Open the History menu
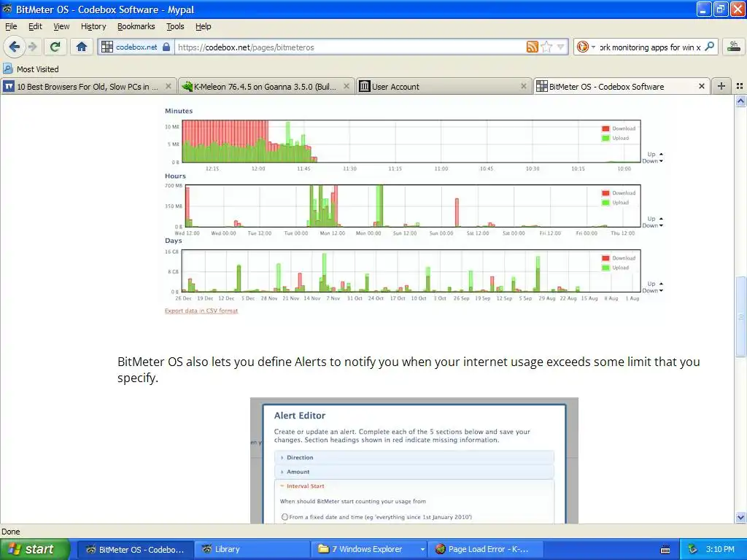Image resolution: width=747 pixels, height=560 pixels. [x=93, y=26]
